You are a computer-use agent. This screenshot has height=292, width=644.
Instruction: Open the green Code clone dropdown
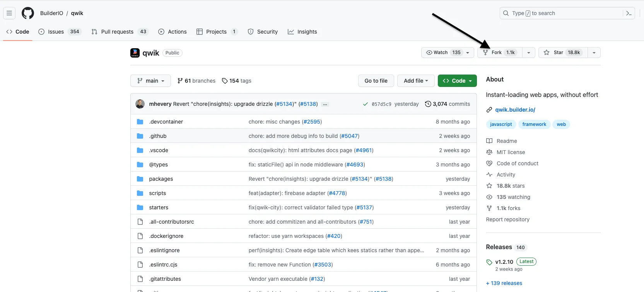(457, 81)
